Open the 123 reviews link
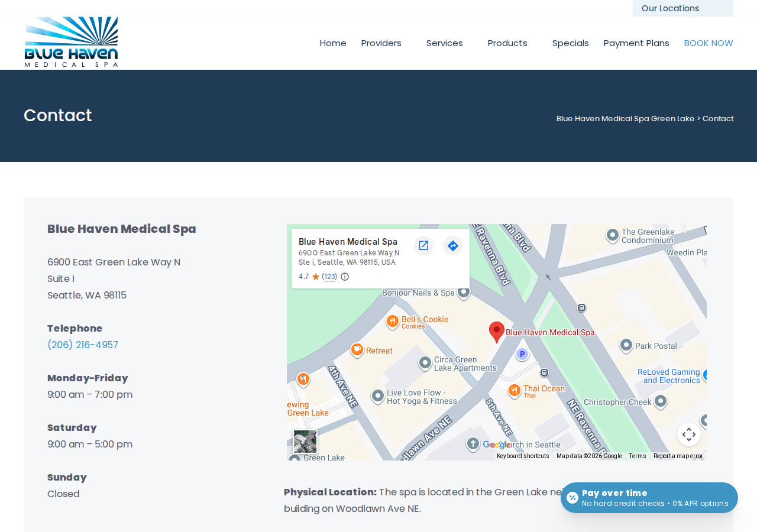 coord(329,277)
